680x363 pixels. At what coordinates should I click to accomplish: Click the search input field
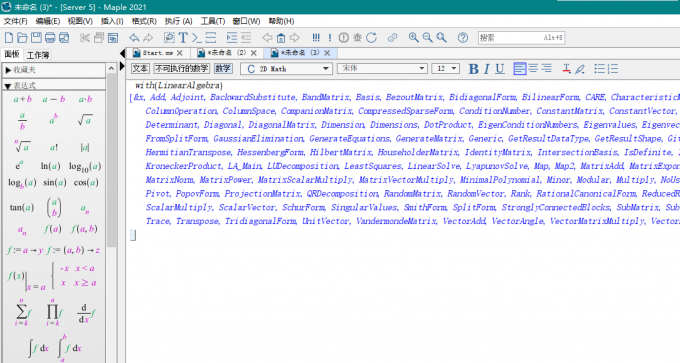[521, 38]
